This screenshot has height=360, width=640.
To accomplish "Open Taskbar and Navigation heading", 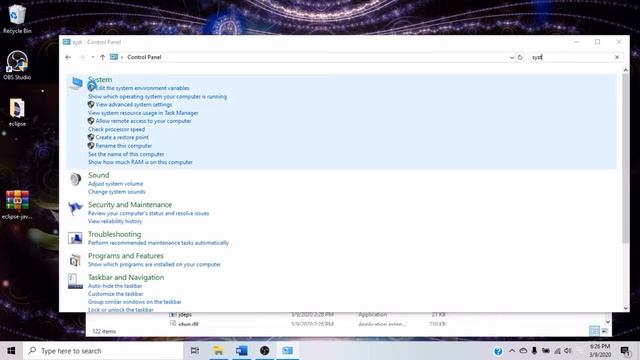I will 126,278.
